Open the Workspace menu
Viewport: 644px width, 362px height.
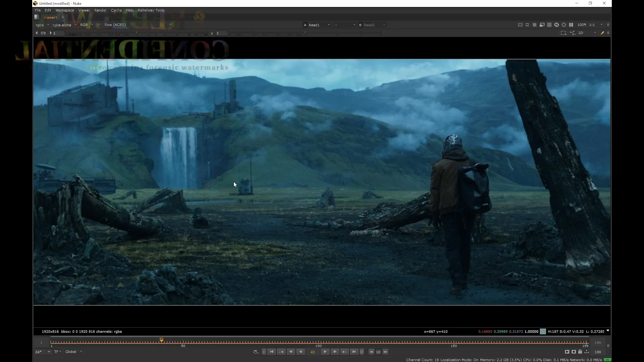[x=64, y=10]
